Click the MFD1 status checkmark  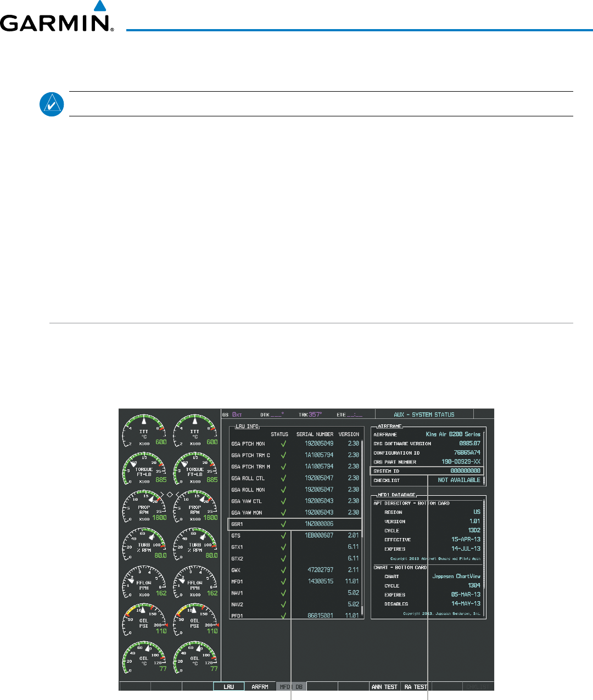tap(283, 582)
